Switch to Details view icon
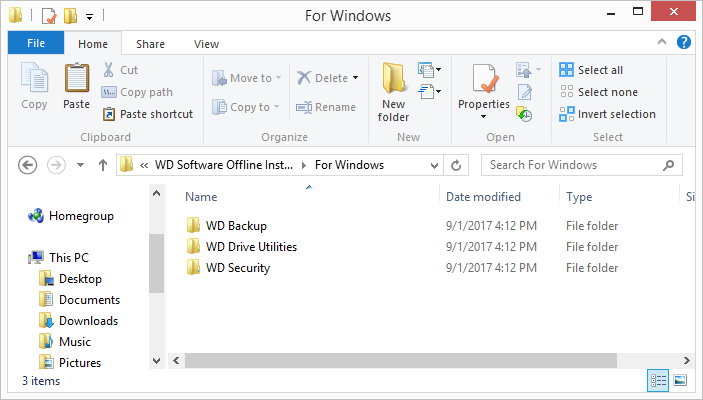Screen dimensions: 703x400 point(658,381)
